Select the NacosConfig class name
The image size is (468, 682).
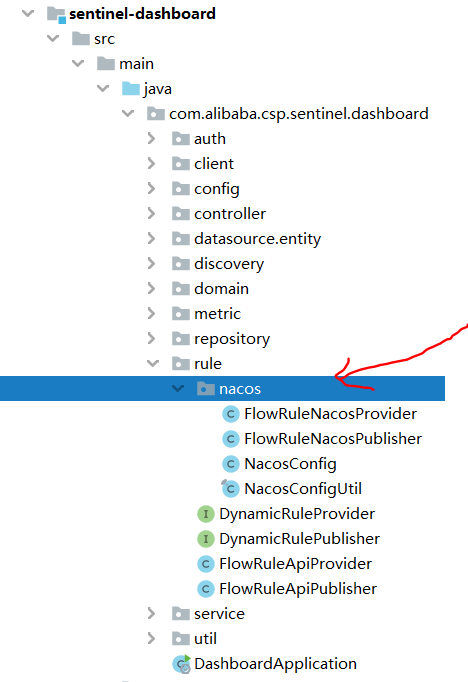(x=291, y=465)
